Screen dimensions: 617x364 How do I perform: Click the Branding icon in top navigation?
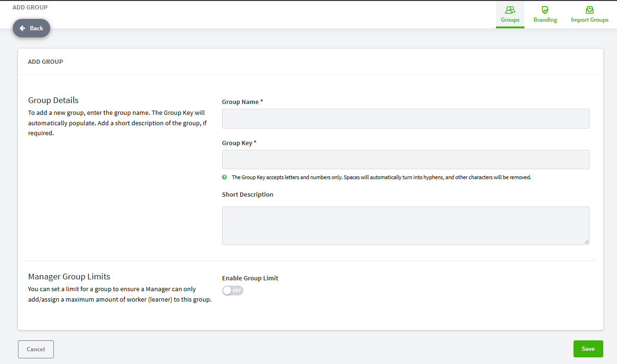tap(545, 9)
